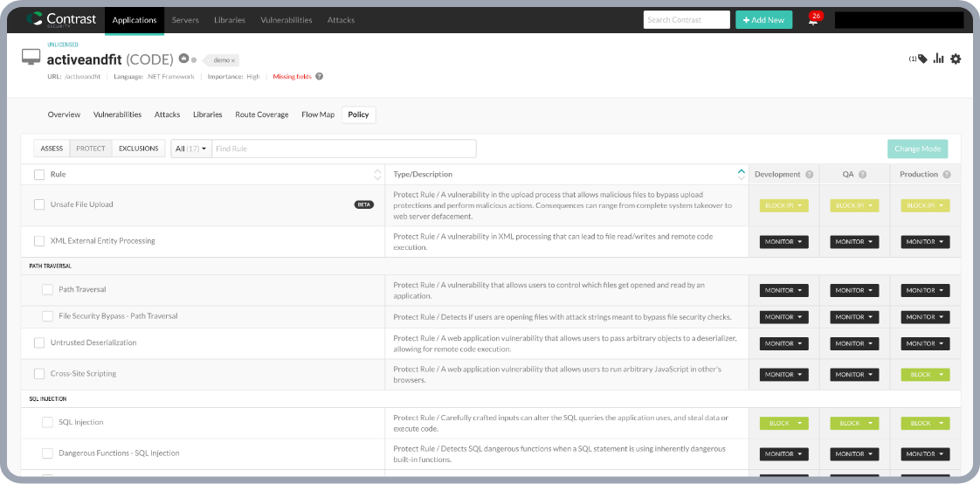Click the help icon beside Missing fields
The width and height of the screenshot is (980, 484).
(320, 76)
